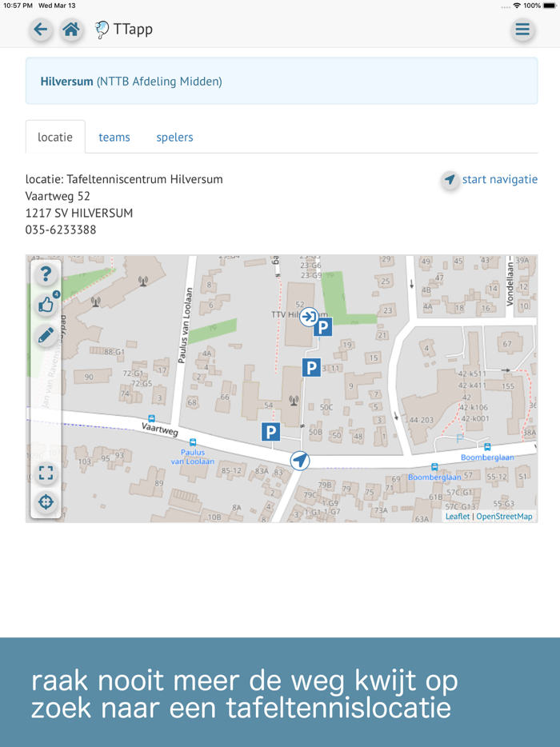Screen dimensions: 560x747
Task: Select the parking marker next to building 54
Action: 270,432
